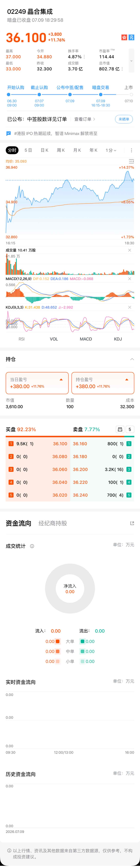This screenshot has height=868, width=140.
Task: Switch to the 分时 chart tab
Action: click(12, 150)
